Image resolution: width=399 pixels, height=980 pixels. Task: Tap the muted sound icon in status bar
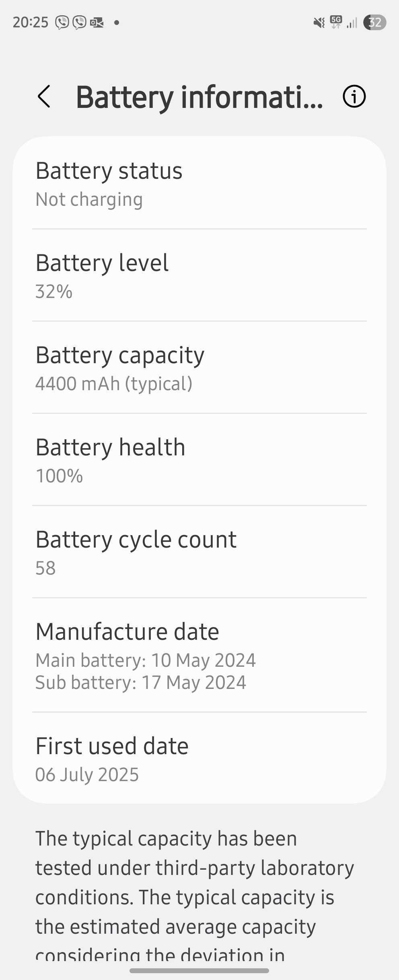tap(319, 23)
